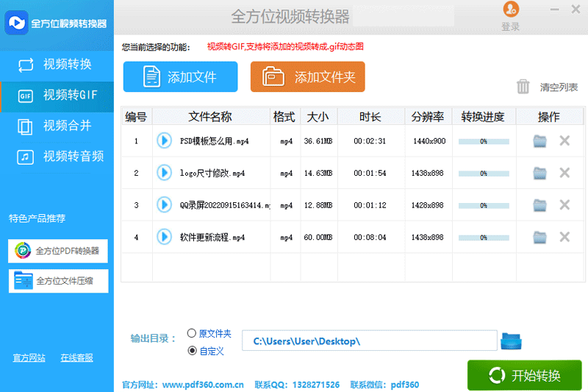The image size is (588, 392).
Task: Open the login user avatar icon
Action: click(510, 9)
